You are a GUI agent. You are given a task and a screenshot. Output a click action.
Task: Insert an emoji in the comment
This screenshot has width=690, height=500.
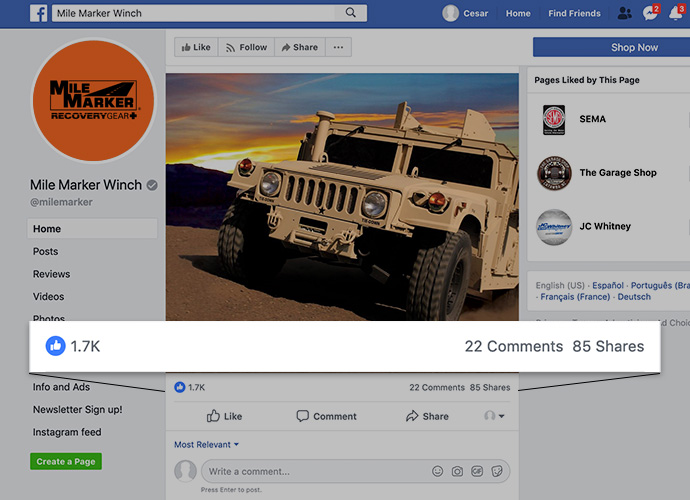click(437, 471)
